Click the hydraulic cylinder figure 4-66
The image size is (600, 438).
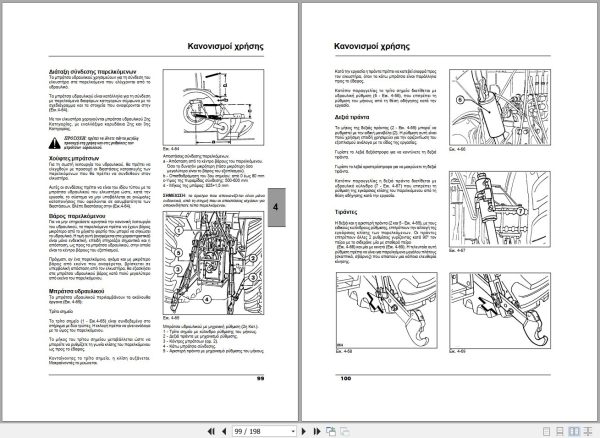[500, 107]
